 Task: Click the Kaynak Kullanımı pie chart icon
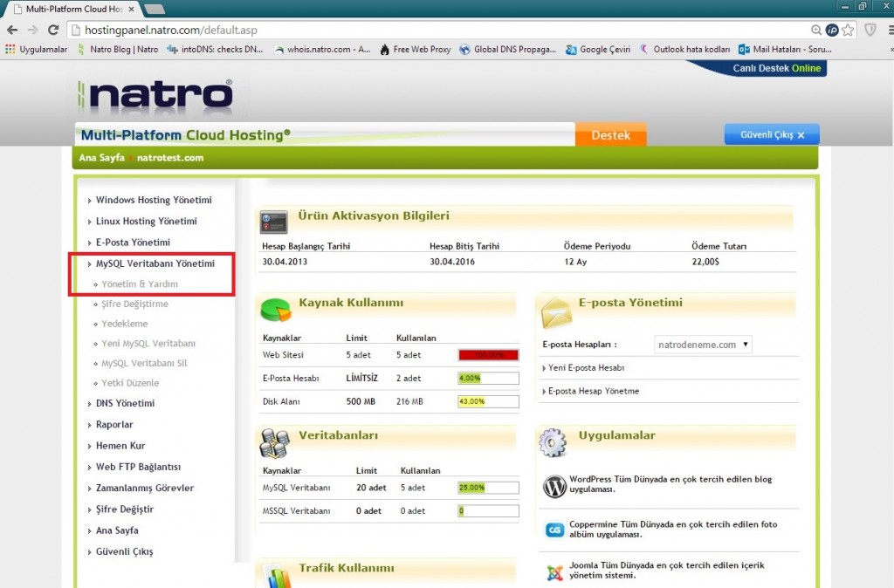point(275,310)
